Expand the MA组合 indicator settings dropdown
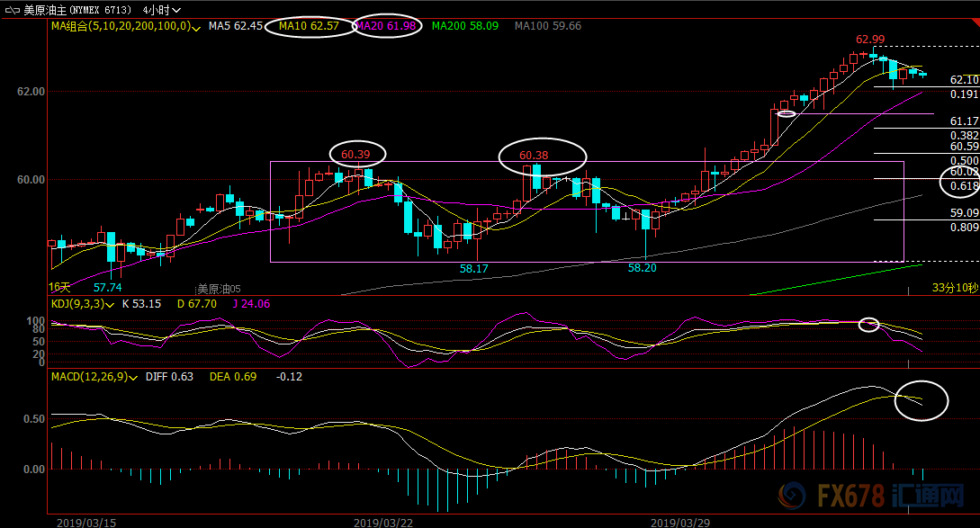The height and width of the screenshot is (528, 980). 195,27
